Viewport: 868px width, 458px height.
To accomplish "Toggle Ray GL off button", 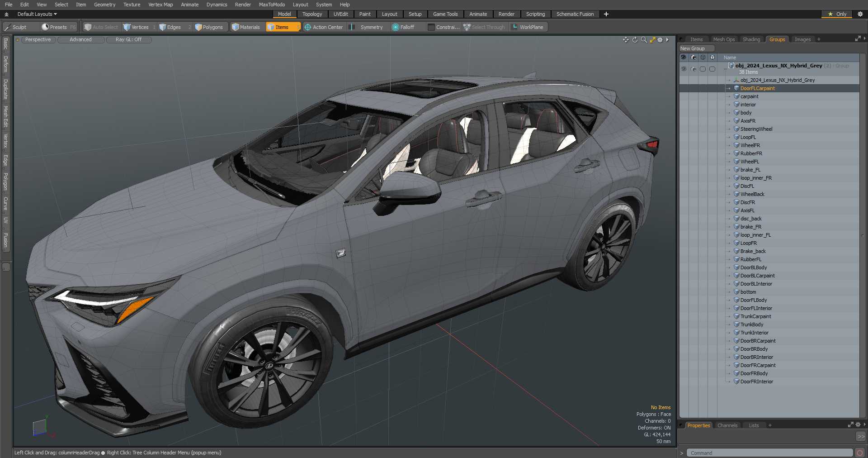I will (x=129, y=40).
